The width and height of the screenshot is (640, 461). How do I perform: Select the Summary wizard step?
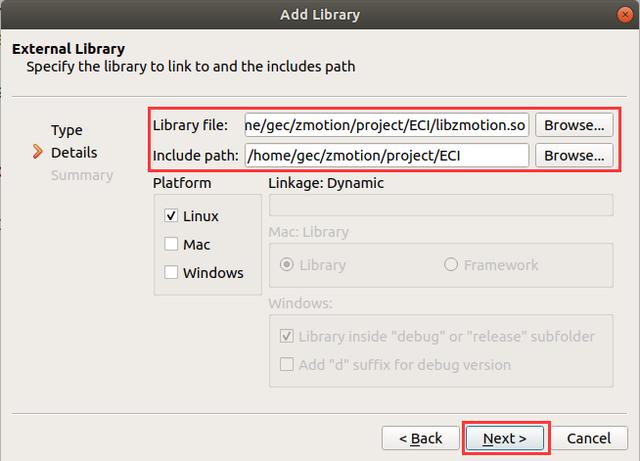pyautogui.click(x=82, y=175)
